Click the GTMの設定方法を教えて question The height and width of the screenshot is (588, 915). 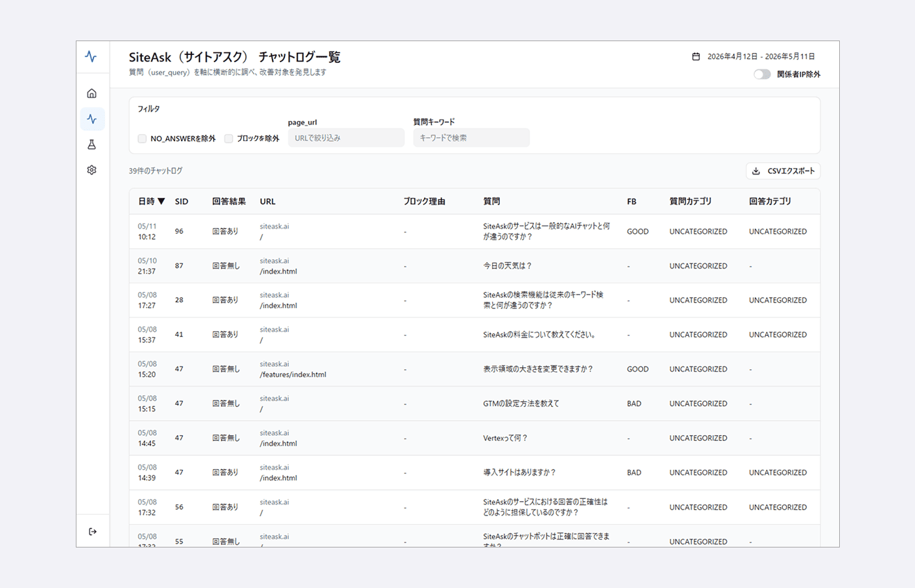pyautogui.click(x=521, y=404)
